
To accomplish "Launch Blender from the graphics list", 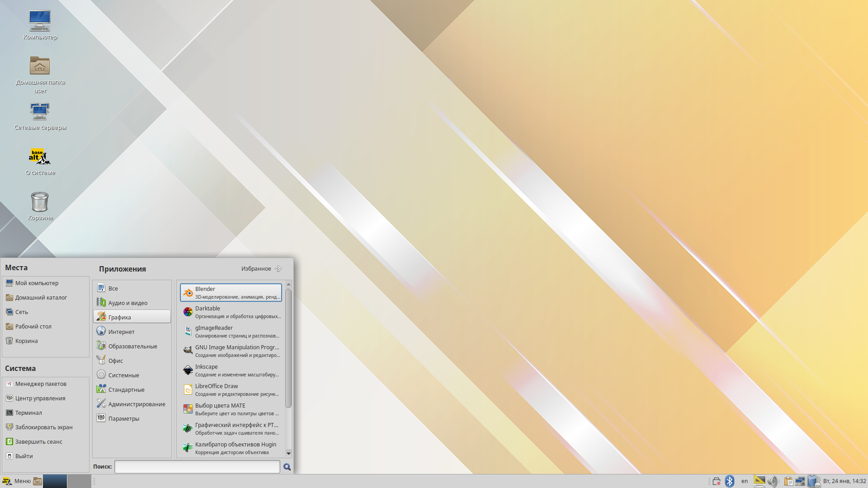I will click(x=231, y=292).
